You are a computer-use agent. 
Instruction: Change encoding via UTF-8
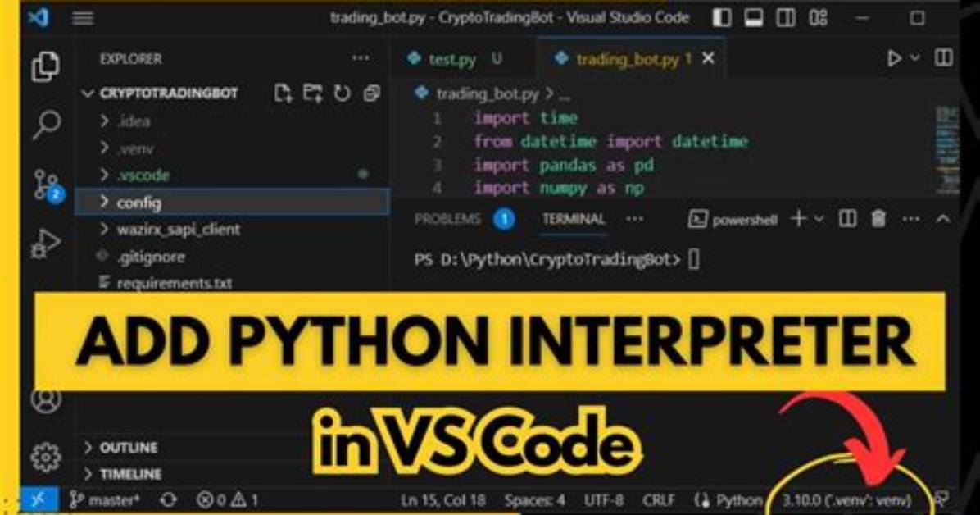coord(603,500)
